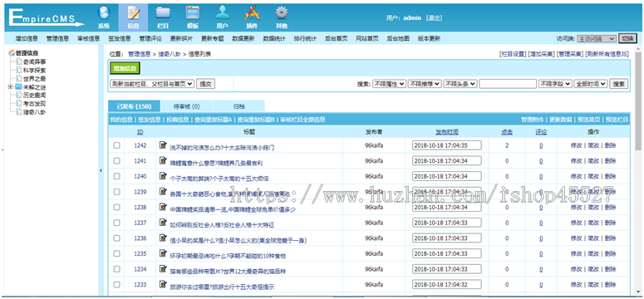The height and width of the screenshot is (299, 644).
Task: Click the edit icon in row 1239
Action: [163, 191]
